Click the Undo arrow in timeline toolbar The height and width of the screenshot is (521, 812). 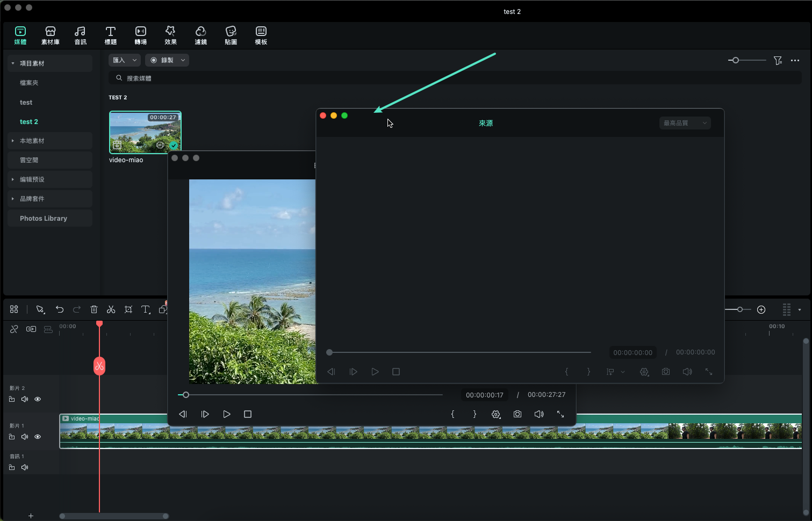[60, 309]
